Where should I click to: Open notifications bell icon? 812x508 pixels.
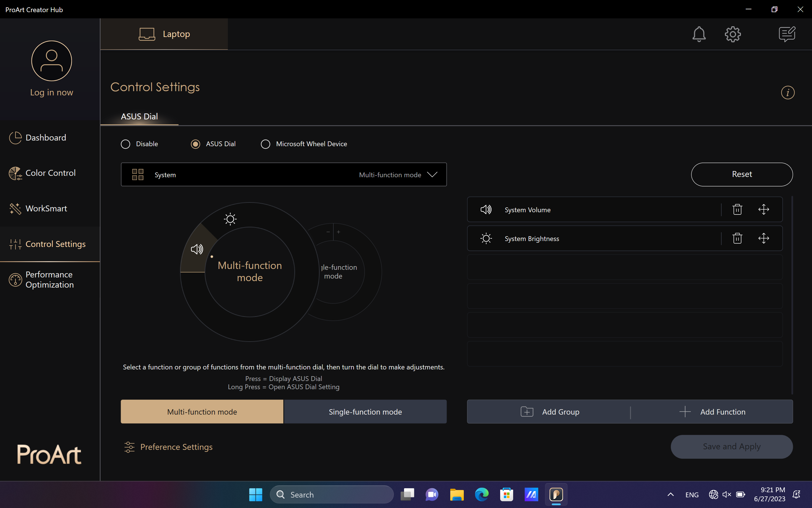coord(699,34)
